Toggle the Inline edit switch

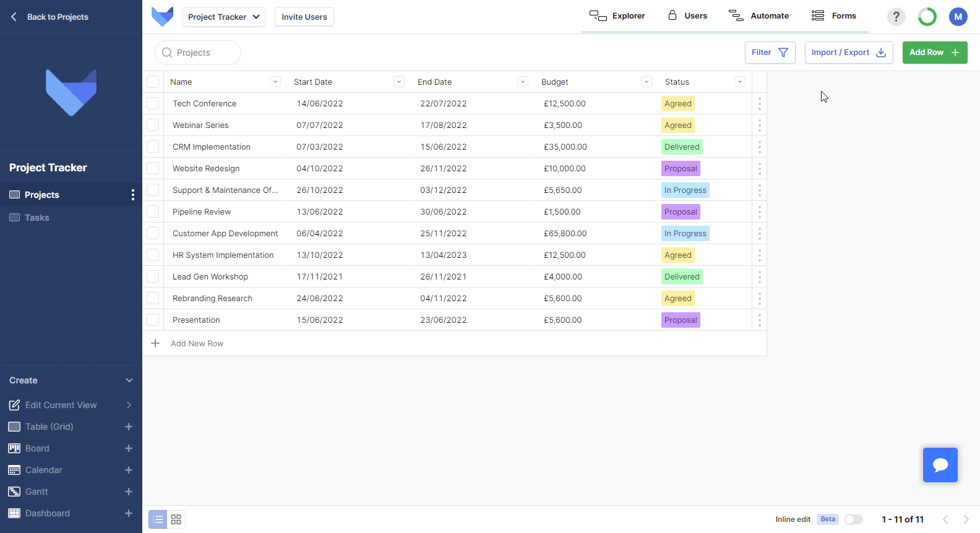point(853,519)
